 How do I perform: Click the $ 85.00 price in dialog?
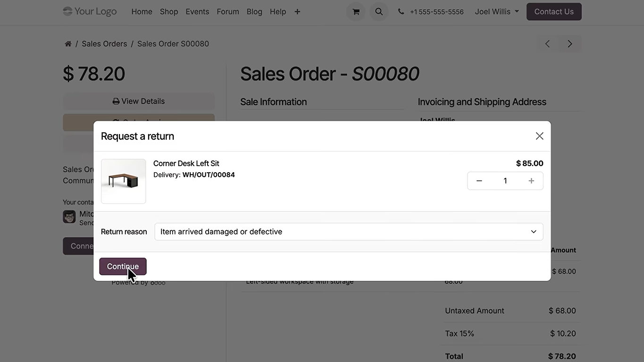point(530,163)
